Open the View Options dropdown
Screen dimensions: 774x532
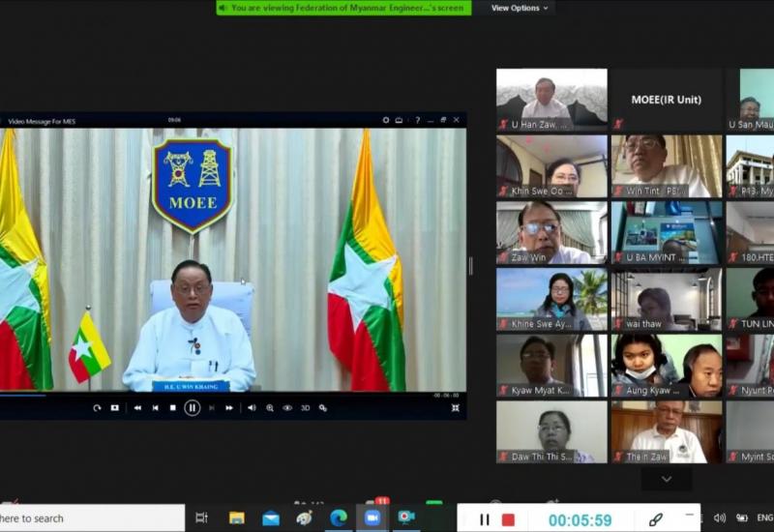pos(520,8)
